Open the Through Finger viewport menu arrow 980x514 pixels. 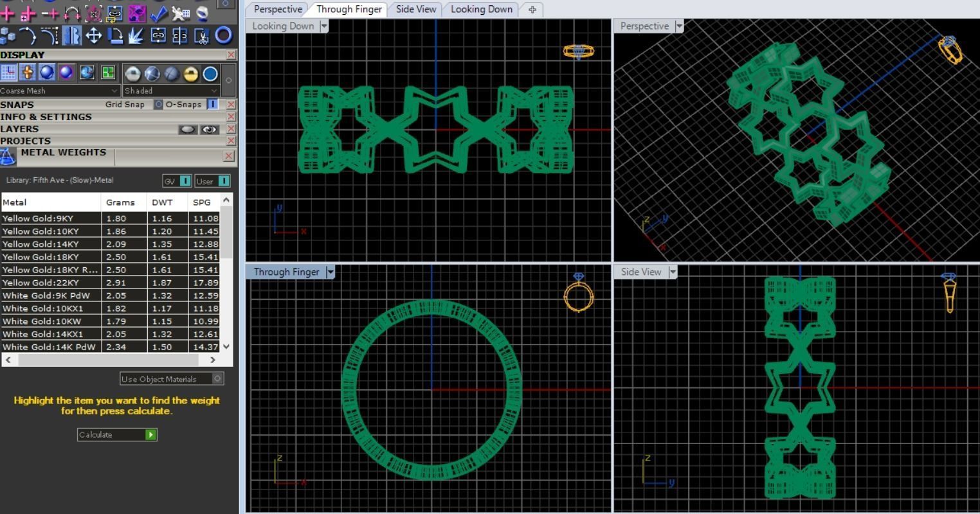coord(331,272)
